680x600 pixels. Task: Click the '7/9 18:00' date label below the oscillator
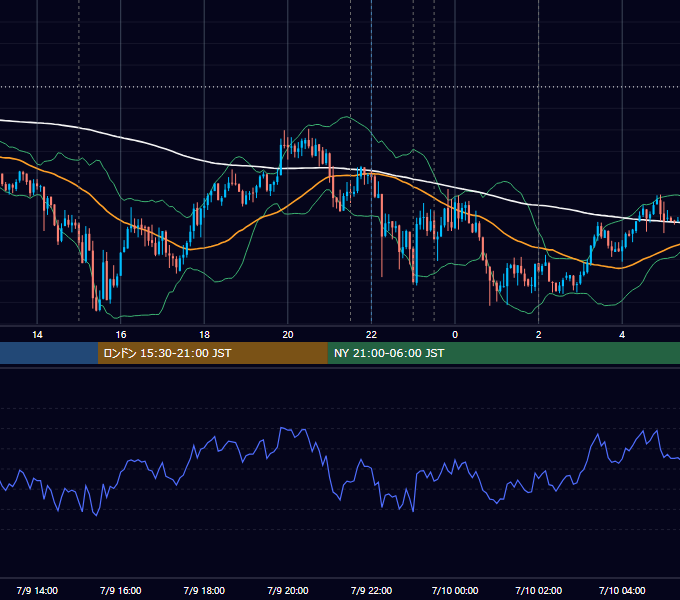pyautogui.click(x=204, y=590)
